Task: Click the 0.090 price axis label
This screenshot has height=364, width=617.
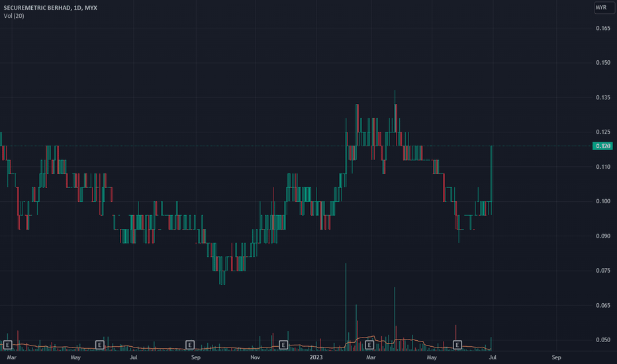Action: [603, 236]
